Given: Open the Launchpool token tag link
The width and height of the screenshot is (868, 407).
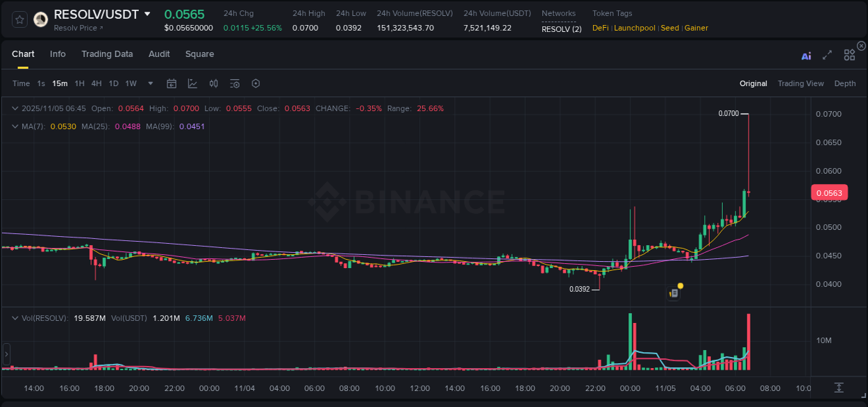Looking at the screenshot, I should (x=634, y=28).
